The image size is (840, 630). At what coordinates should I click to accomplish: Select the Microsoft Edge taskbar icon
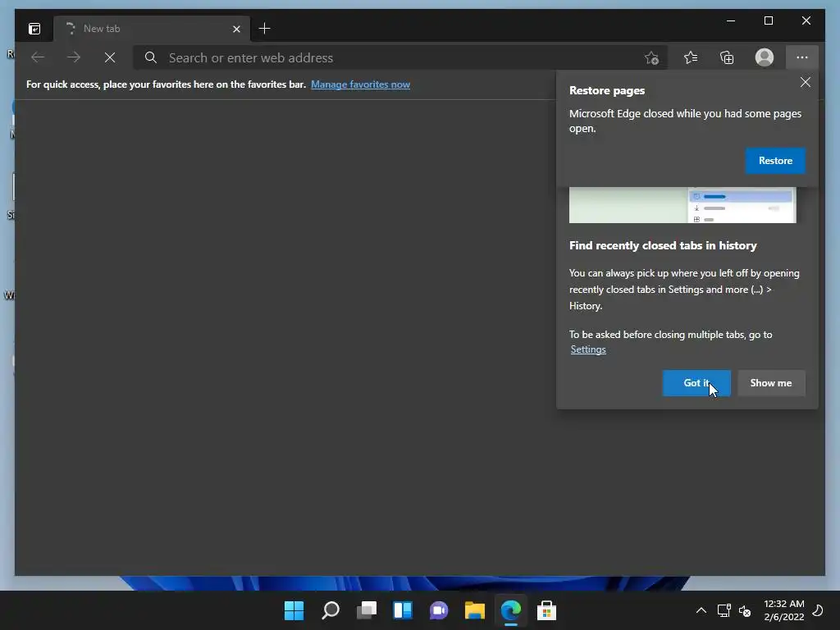510,610
